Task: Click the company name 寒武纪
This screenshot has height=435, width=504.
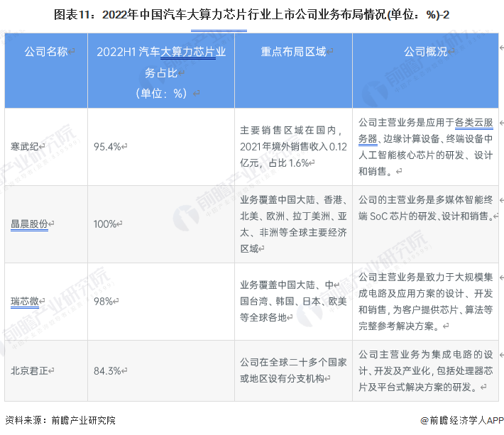Action: 24,146
